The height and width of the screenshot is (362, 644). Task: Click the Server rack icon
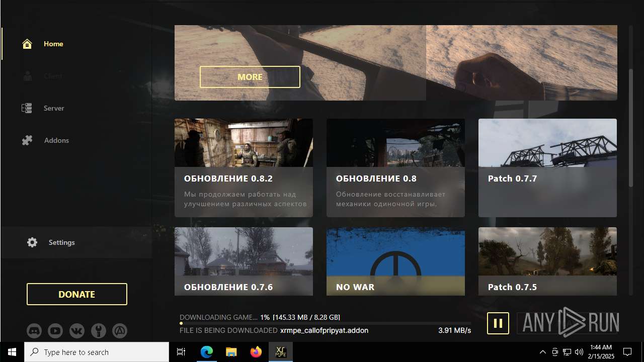pos(27,108)
